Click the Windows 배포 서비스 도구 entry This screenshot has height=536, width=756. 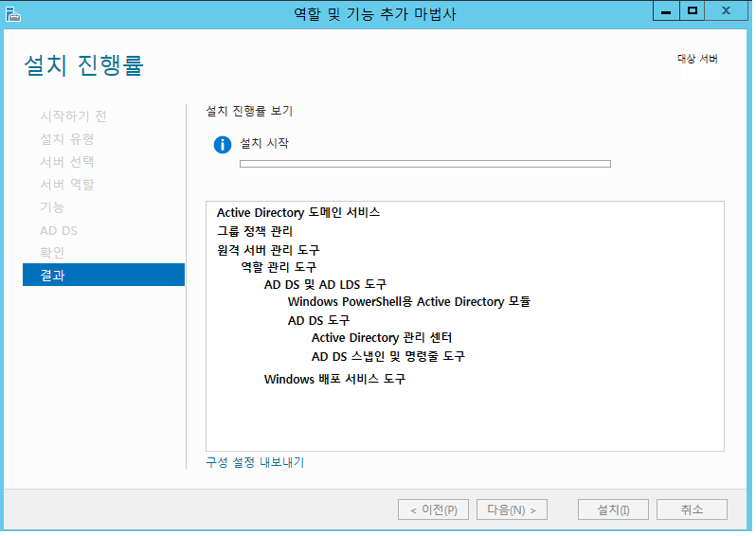click(x=334, y=379)
